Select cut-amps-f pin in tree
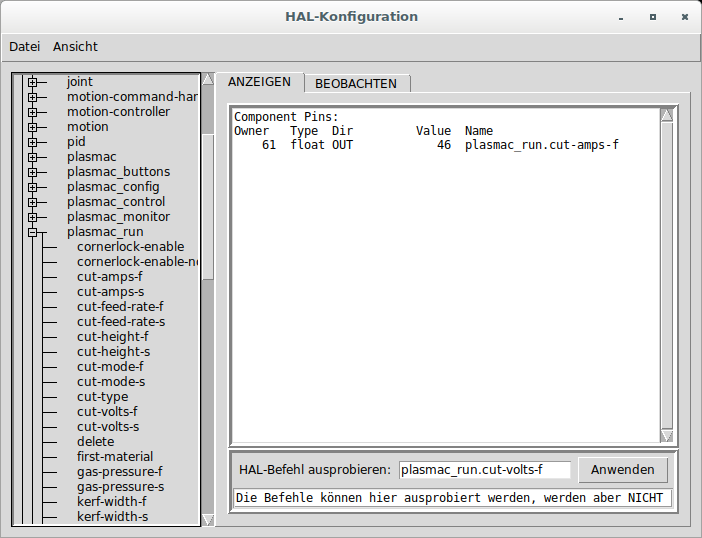 coord(110,277)
